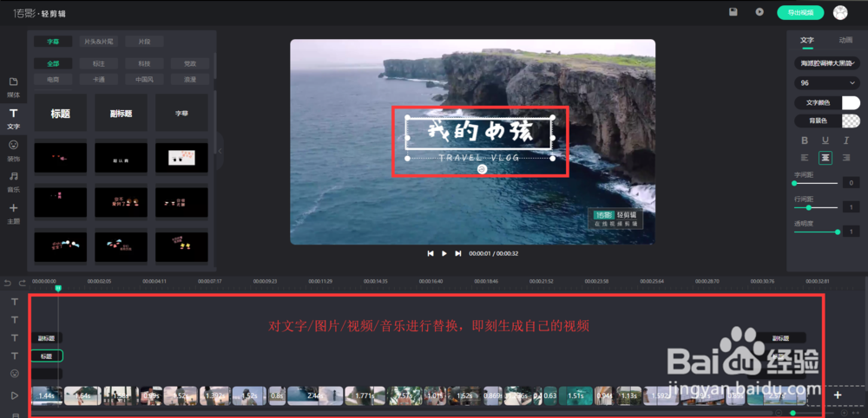The width and height of the screenshot is (868, 418).
Task: Click the 透明度 value field
Action: [851, 232]
